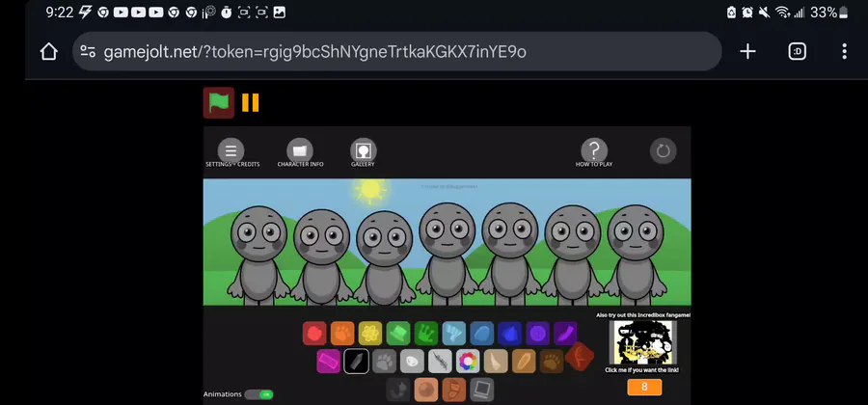Image resolution: width=868 pixels, height=405 pixels.
Task: Select the black crayon icon with white outline
Action: click(356, 362)
